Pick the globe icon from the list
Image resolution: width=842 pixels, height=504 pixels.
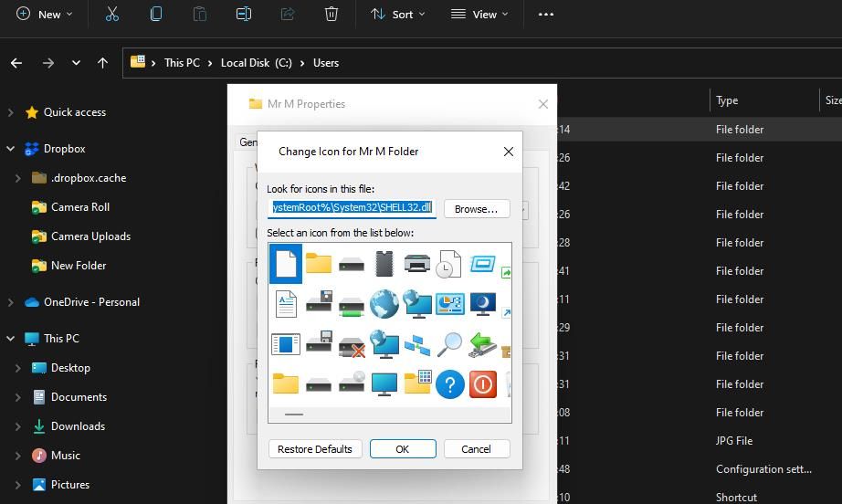click(x=384, y=304)
